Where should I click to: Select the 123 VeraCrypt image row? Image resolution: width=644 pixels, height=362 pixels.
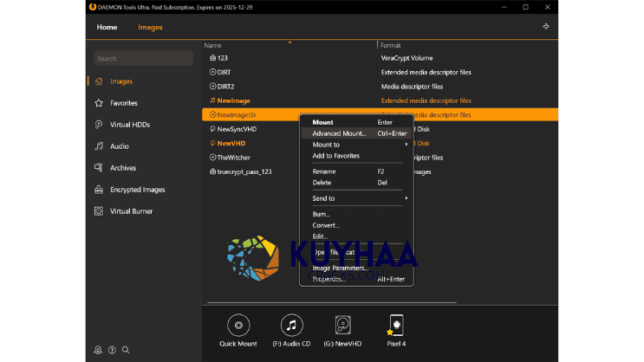coord(380,58)
